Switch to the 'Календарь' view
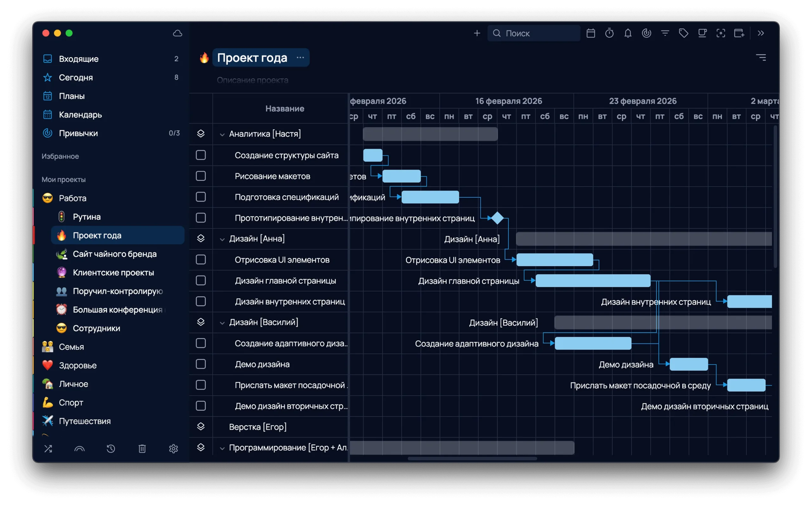 (x=81, y=115)
